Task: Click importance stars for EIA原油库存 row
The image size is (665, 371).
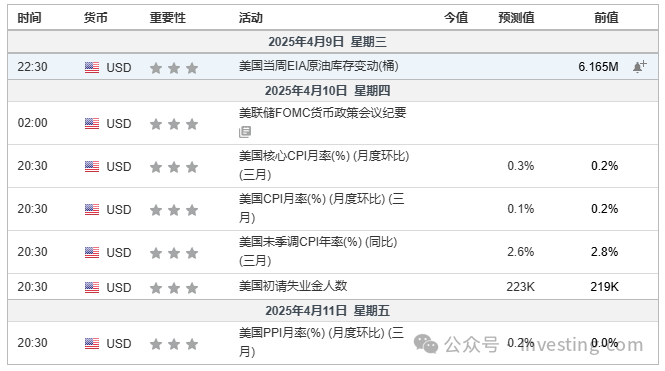Action: (x=174, y=68)
